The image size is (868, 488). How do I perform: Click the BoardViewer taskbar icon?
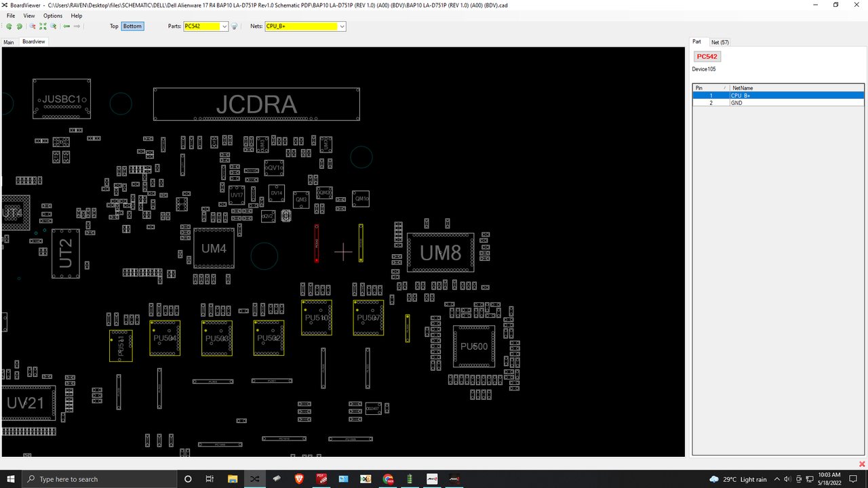pyautogui.click(x=254, y=479)
